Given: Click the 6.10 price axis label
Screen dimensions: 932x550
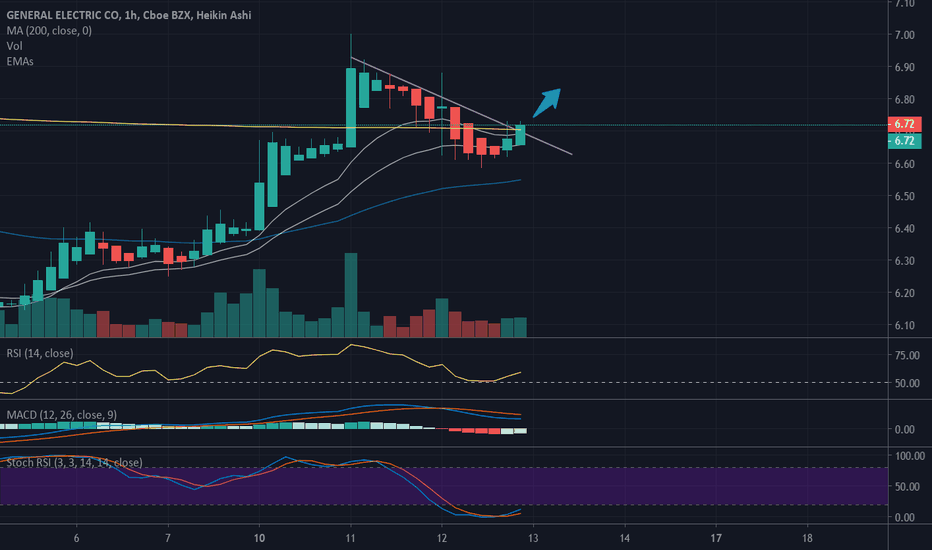Looking at the screenshot, I should pos(905,325).
